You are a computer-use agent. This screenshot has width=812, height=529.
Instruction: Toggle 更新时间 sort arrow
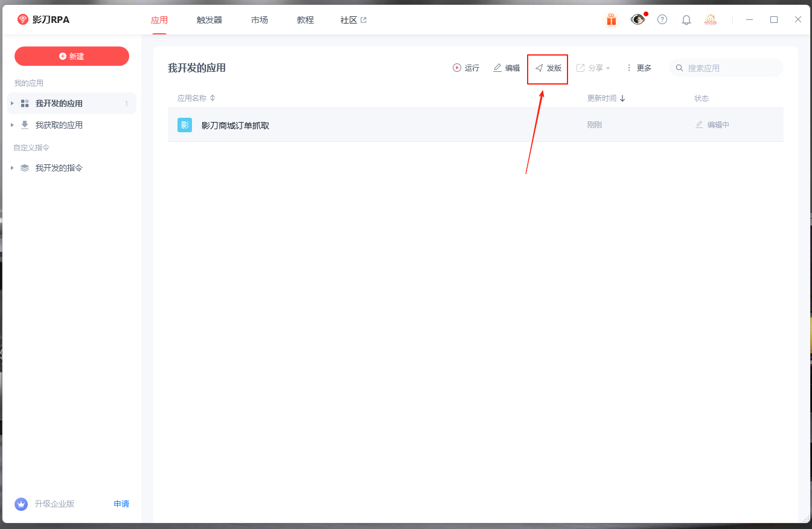tap(622, 98)
